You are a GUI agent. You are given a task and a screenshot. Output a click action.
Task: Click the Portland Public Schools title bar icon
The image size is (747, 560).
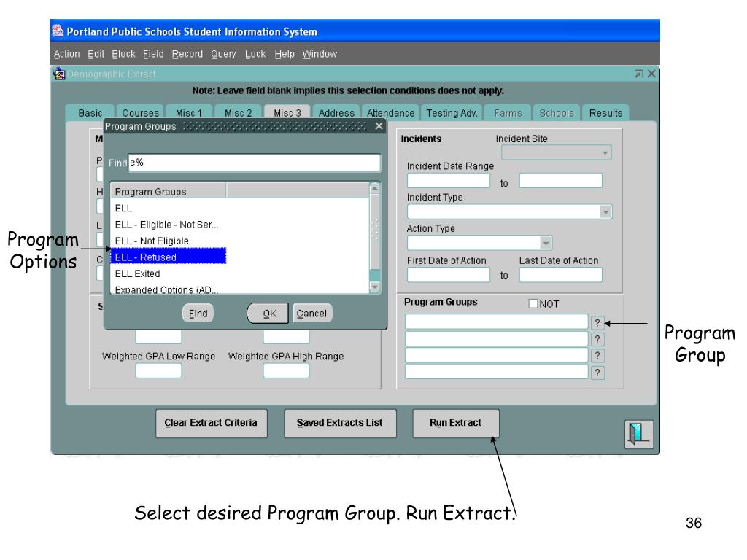pyautogui.click(x=58, y=31)
